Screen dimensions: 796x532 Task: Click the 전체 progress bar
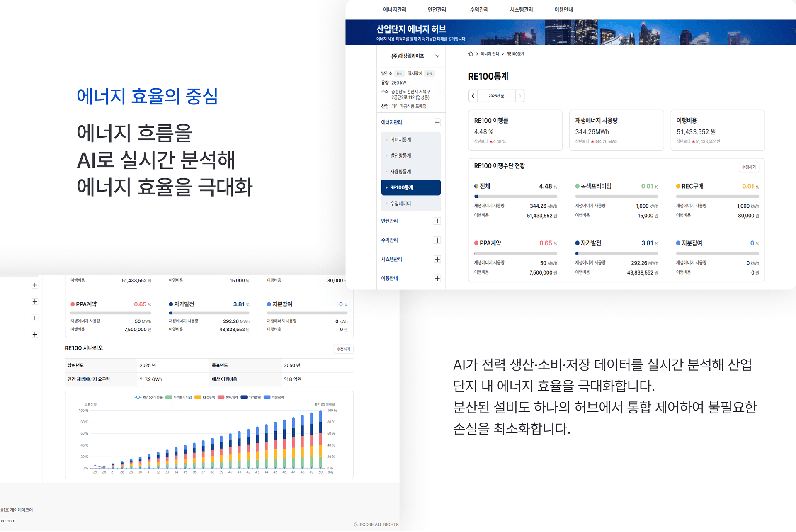(515, 197)
